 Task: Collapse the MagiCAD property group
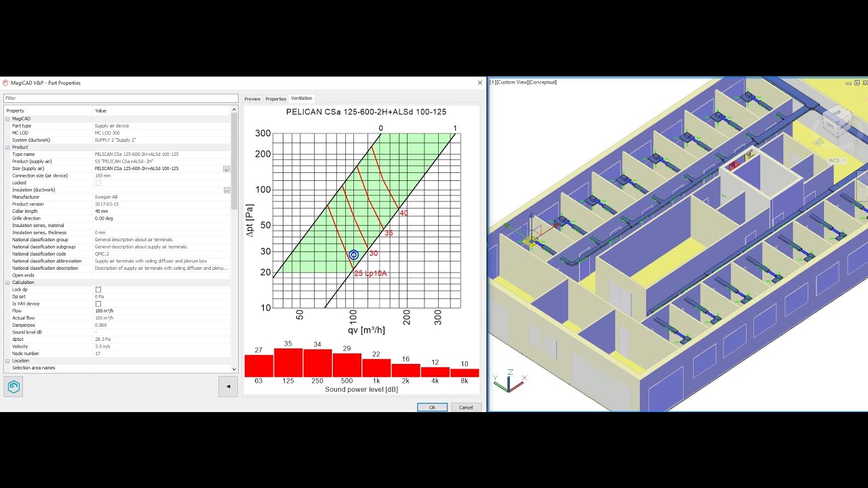coord(7,119)
